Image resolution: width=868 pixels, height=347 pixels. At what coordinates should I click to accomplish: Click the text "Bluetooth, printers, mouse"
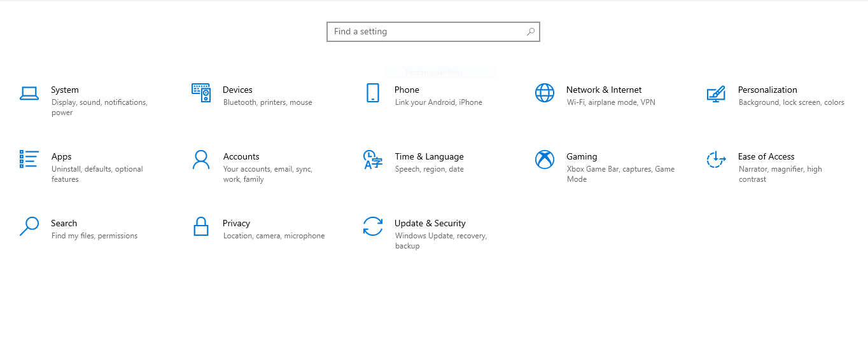268,102
